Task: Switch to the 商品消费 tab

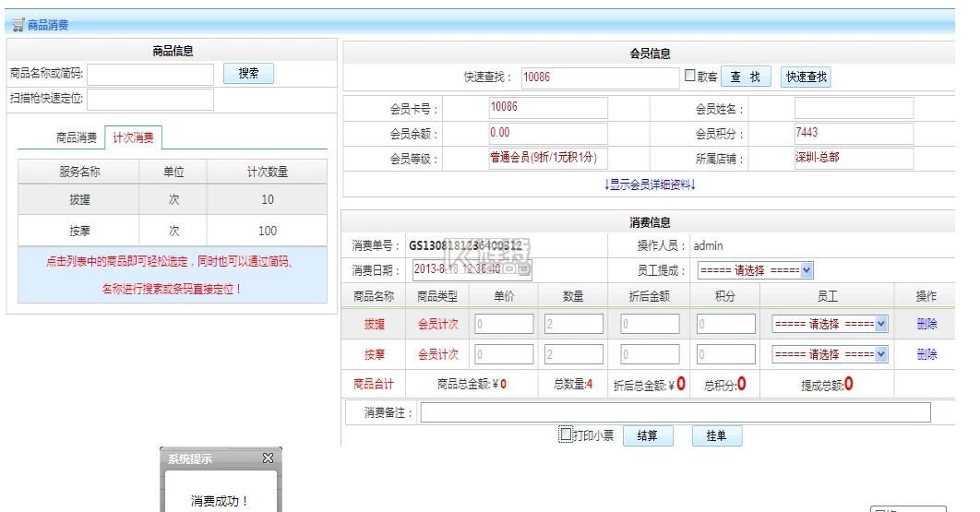Action: click(x=77, y=138)
